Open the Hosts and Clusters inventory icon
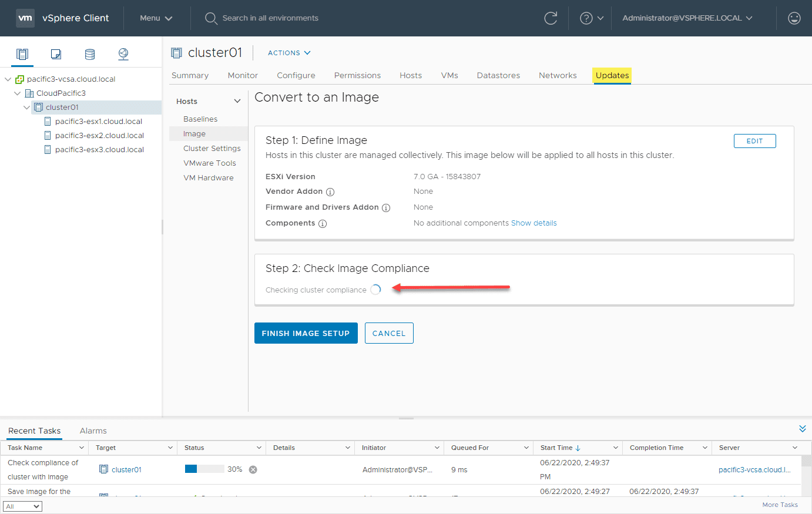Viewport: 812px width, 514px height. coord(22,53)
